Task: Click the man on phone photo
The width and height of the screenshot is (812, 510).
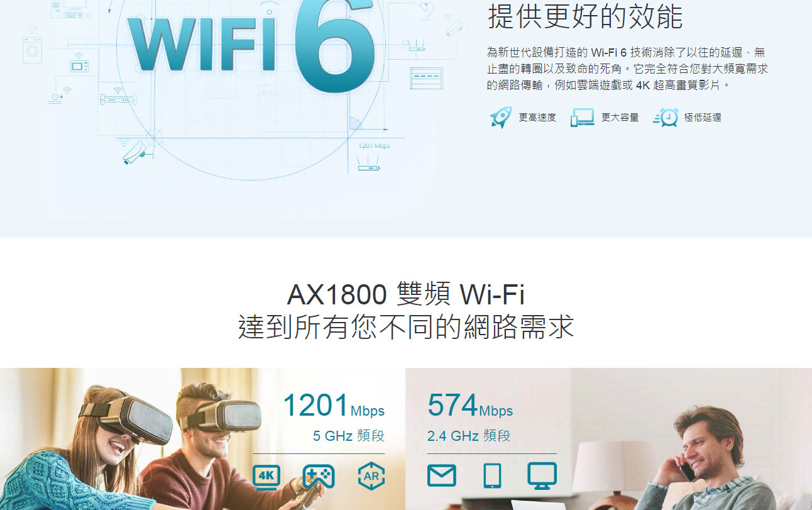Action: pos(608,439)
